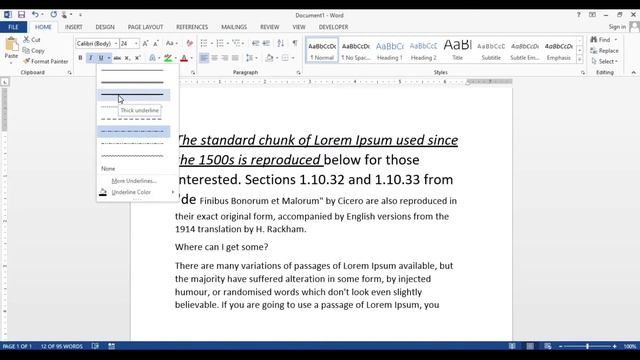Click the Save icon in quick access toolbar
640x360 pixels.
[21, 15]
